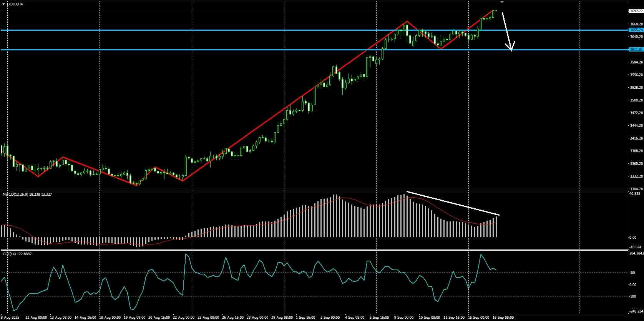Click the 3640.20 price scale value
The image size is (644, 321).
(x=637, y=37)
